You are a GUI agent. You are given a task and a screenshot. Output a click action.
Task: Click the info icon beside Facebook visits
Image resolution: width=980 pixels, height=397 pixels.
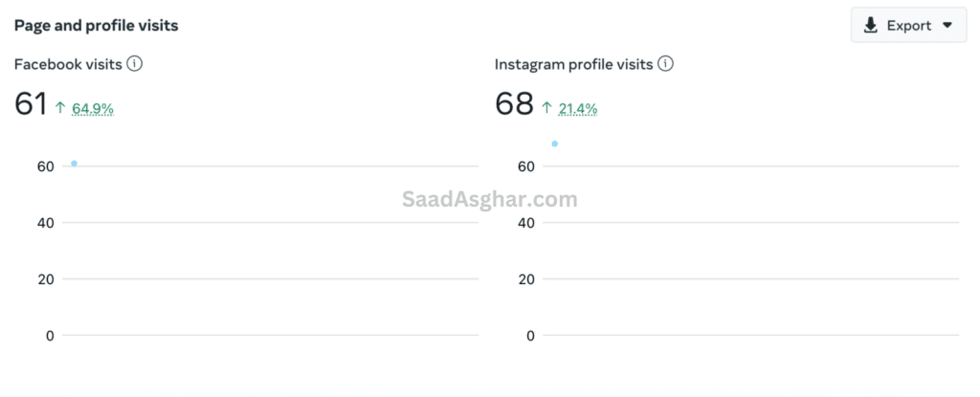(x=134, y=64)
